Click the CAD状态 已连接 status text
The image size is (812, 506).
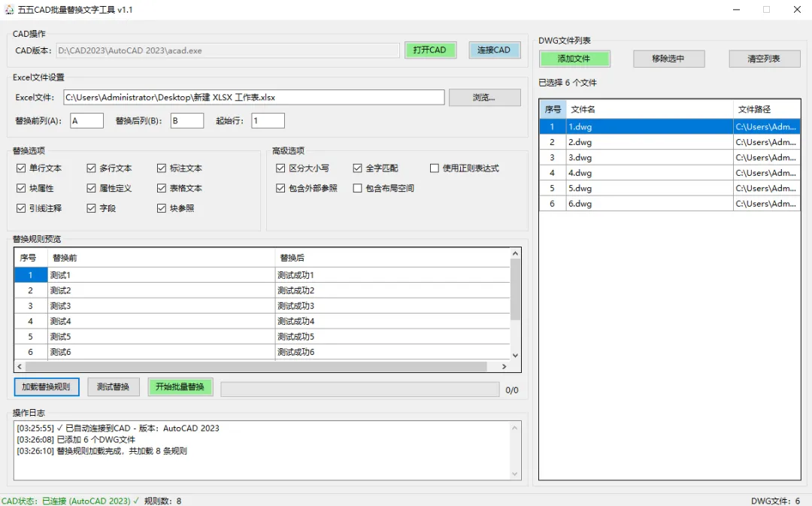(70, 501)
